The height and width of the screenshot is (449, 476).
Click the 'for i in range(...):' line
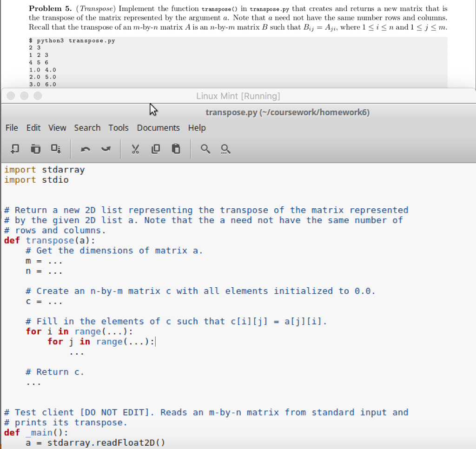tap(79, 331)
